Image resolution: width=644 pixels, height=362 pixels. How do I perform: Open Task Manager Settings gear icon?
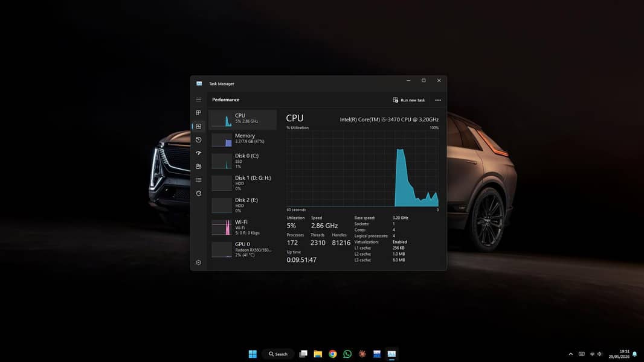(198, 262)
